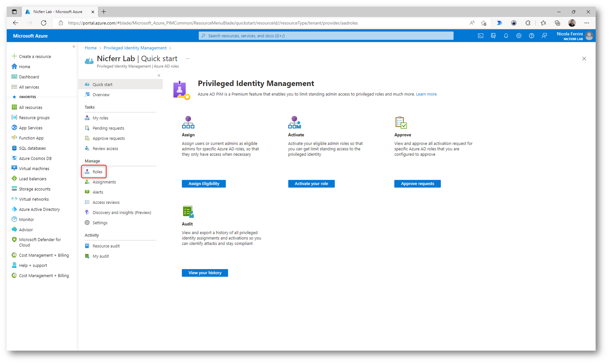Click the Audit tile icon
609x364 pixels.
coord(188,212)
